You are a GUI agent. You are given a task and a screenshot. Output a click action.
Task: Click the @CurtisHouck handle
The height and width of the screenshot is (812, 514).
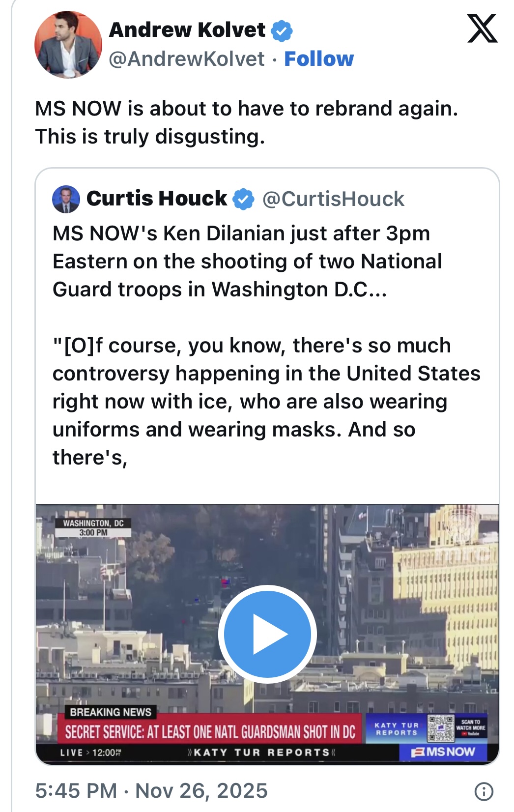[333, 199]
